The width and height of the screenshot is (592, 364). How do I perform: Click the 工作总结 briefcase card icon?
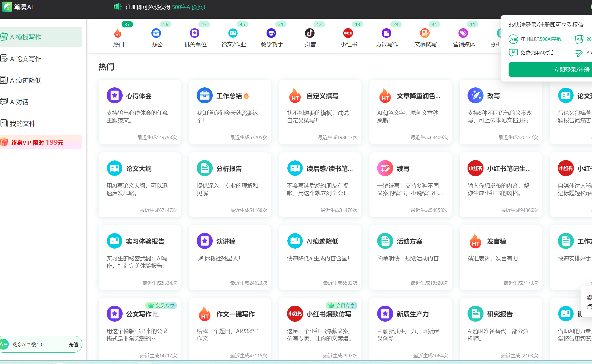pos(205,95)
